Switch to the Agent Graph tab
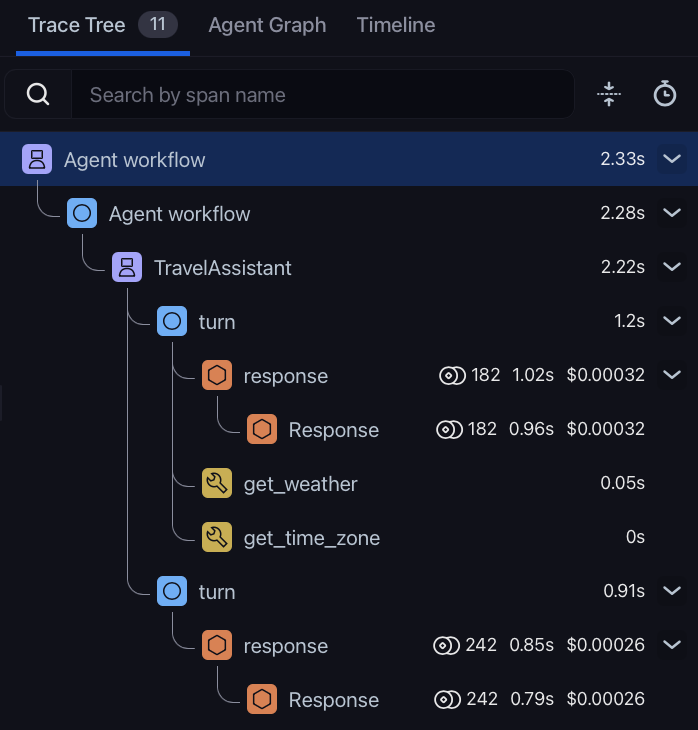698x730 pixels. 267,26
